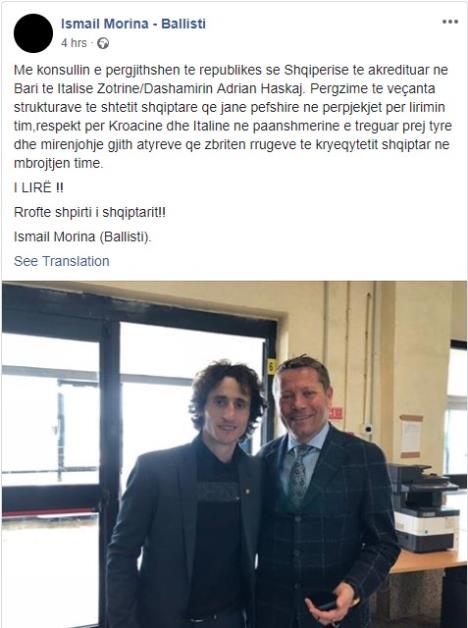Click the printer in the photo
Viewport: 468px width, 628px height.
click(x=426, y=508)
